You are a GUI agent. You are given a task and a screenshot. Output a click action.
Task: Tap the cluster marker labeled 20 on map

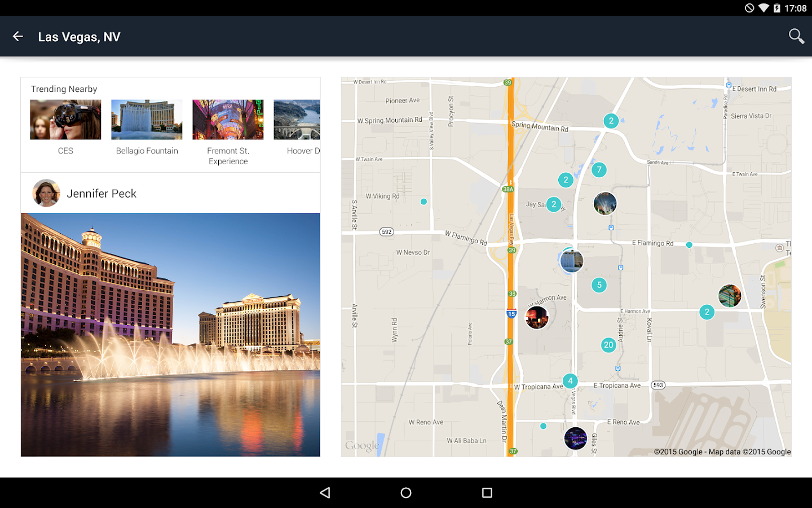[x=608, y=344]
